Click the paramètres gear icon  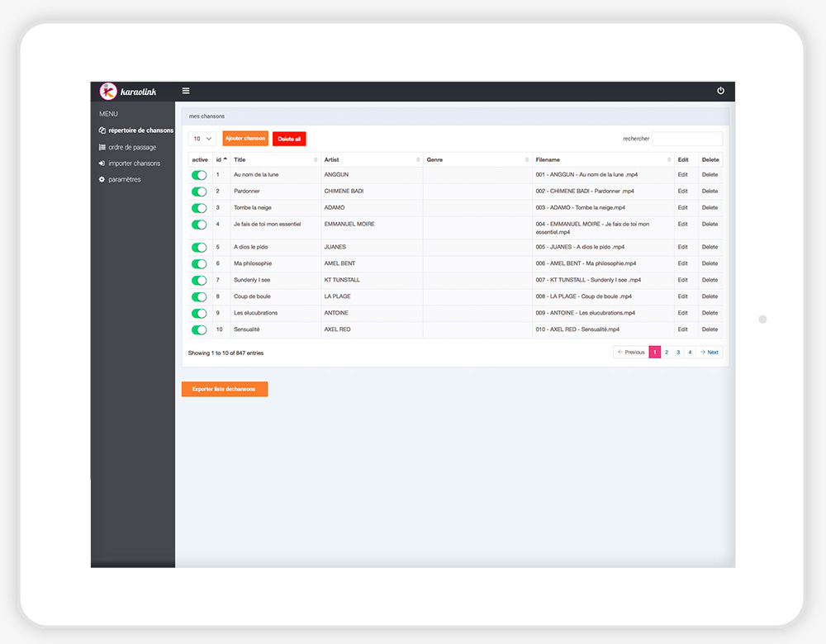[102, 179]
